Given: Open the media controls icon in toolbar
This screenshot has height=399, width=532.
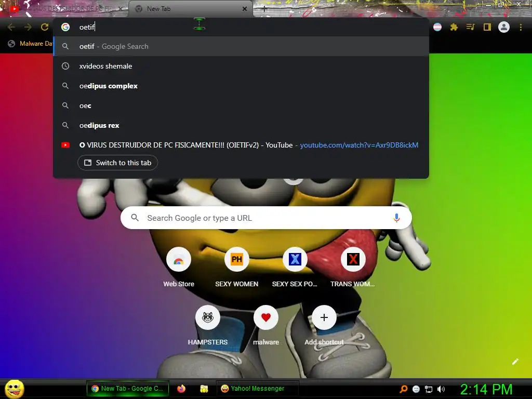Looking at the screenshot, I should click(470, 27).
